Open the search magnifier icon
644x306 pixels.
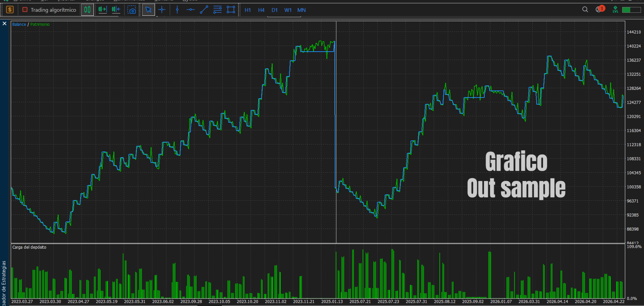click(x=585, y=9)
